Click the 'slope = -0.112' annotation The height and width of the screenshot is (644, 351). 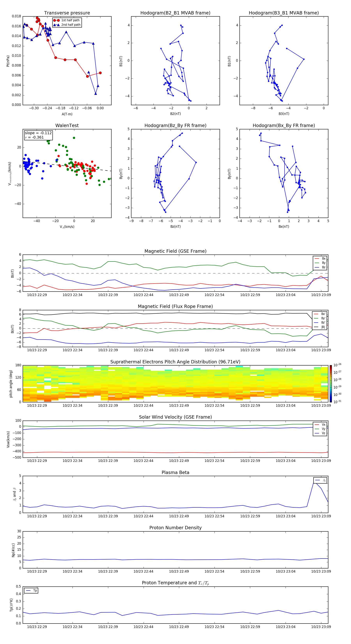(x=38, y=133)
